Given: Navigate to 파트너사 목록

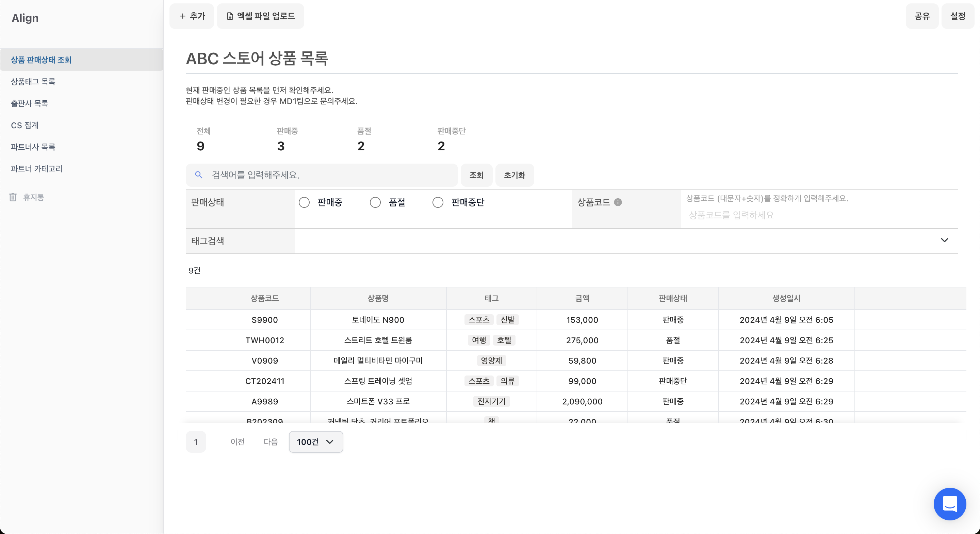Looking at the screenshot, I should tap(82, 147).
